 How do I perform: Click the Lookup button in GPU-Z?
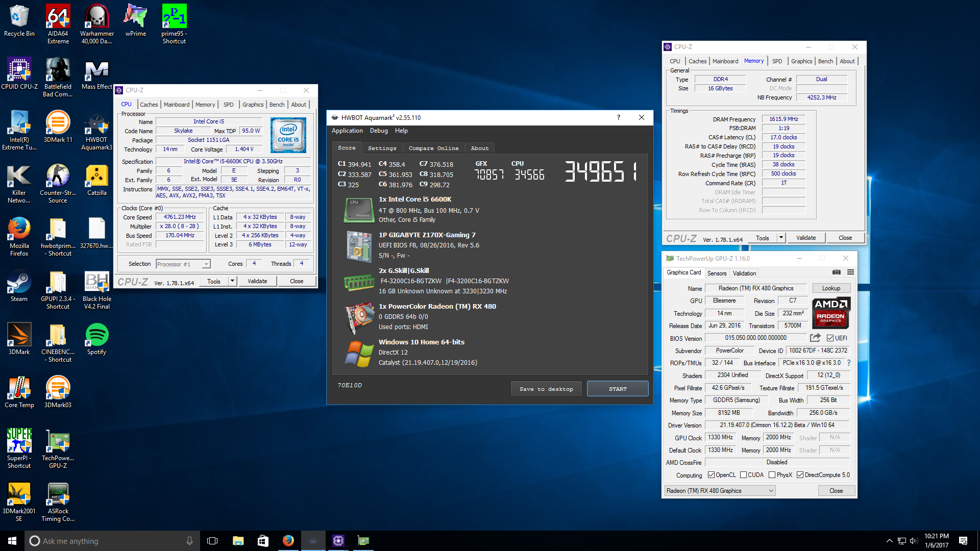coord(831,288)
